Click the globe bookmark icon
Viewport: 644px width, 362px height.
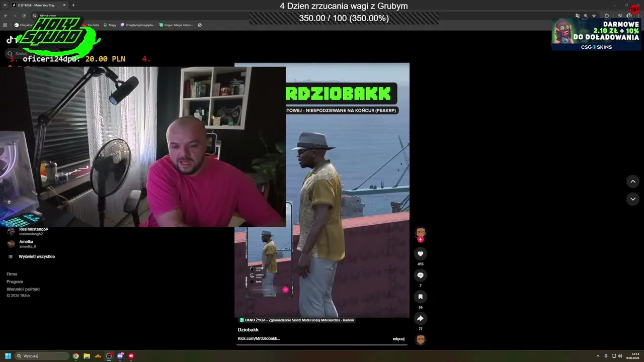pyautogui.click(x=200, y=25)
